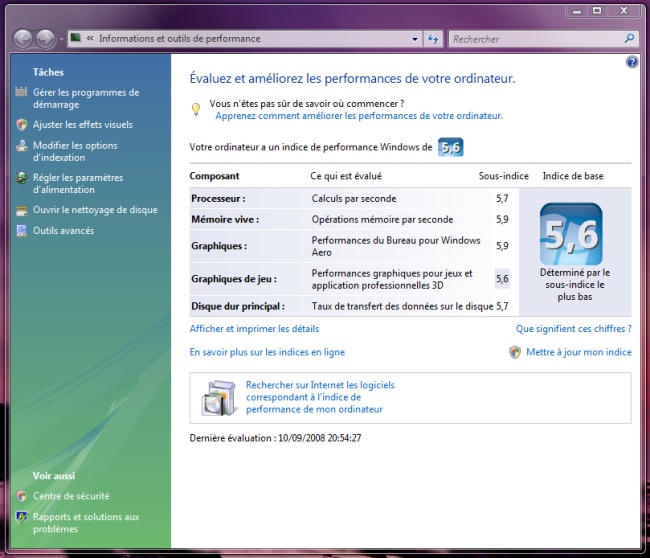Open Rapports et solutions aux problèmes
This screenshot has height=558, width=650.
(86, 523)
